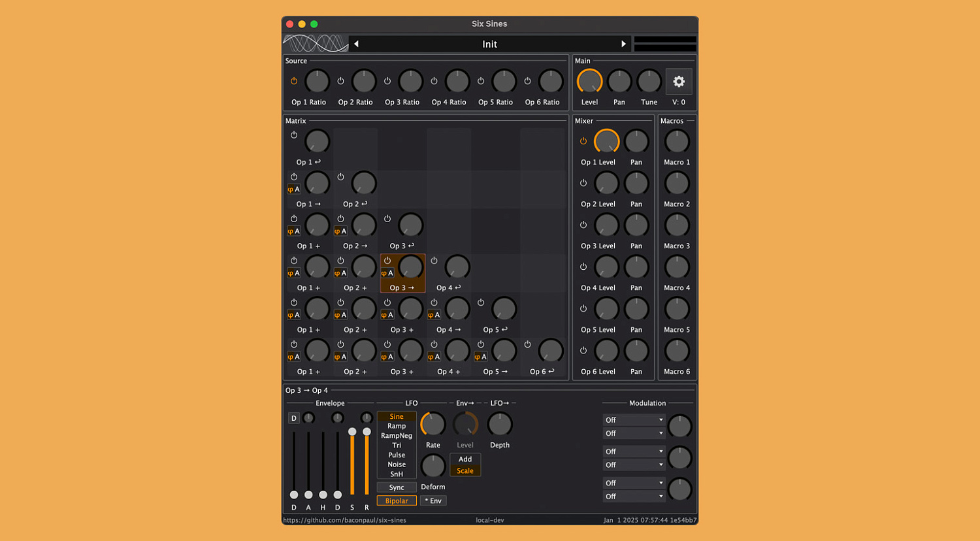This screenshot has width=980, height=541.
Task: Choose Add mode below Env Level
Action: pos(465,459)
